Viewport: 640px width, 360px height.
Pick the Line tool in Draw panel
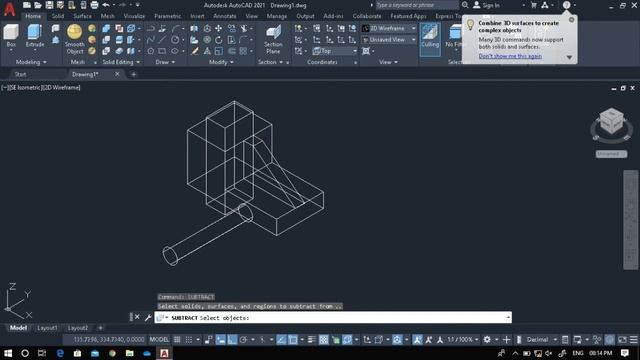162,40
